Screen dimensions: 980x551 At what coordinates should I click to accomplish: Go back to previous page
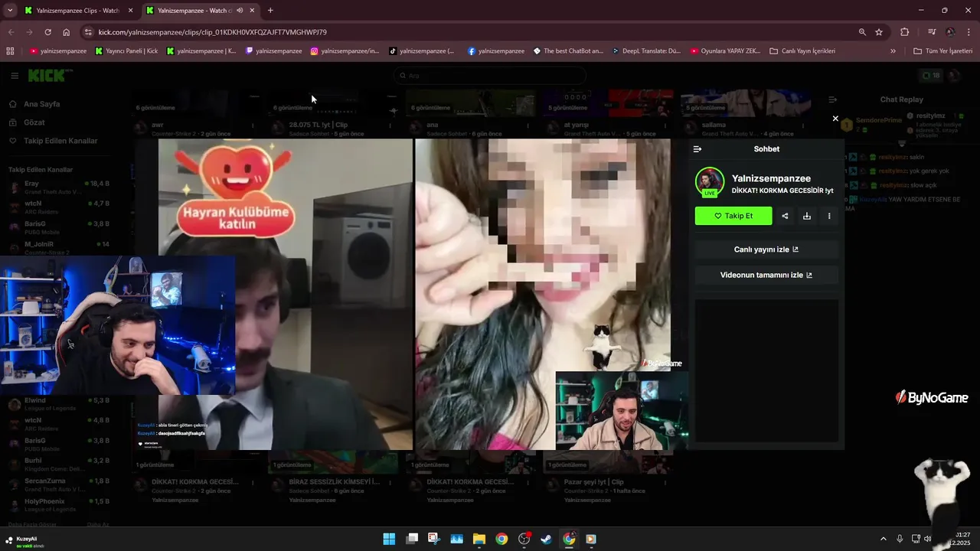point(11,32)
